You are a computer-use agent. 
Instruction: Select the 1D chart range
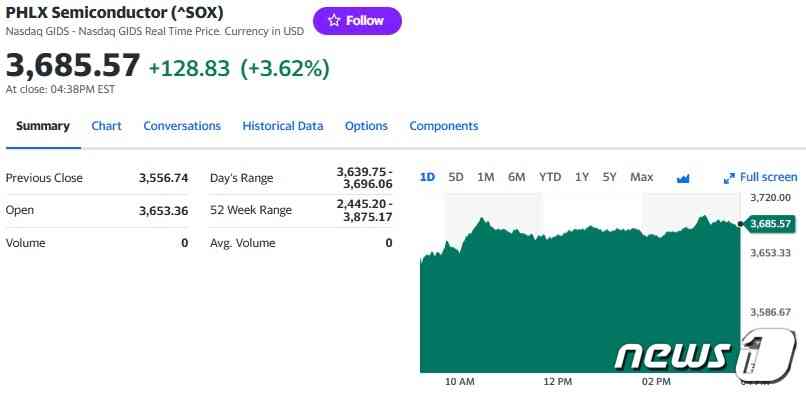[428, 177]
